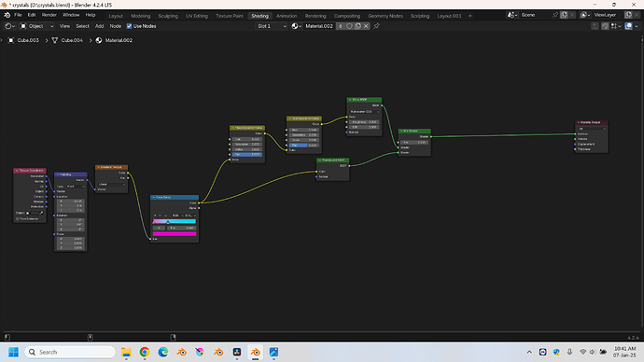Adjust Glass BSDF Roughness slider
The image size is (644, 362).
(x=364, y=122)
